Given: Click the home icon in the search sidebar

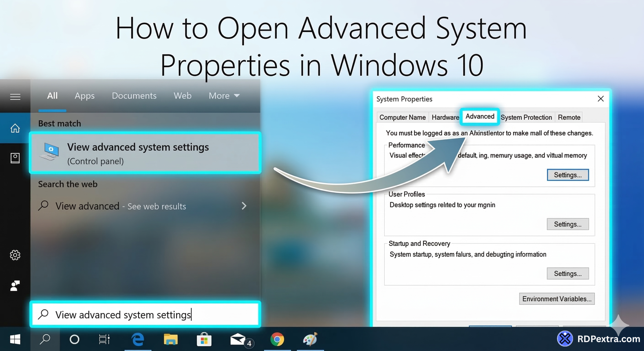Looking at the screenshot, I should [x=15, y=128].
